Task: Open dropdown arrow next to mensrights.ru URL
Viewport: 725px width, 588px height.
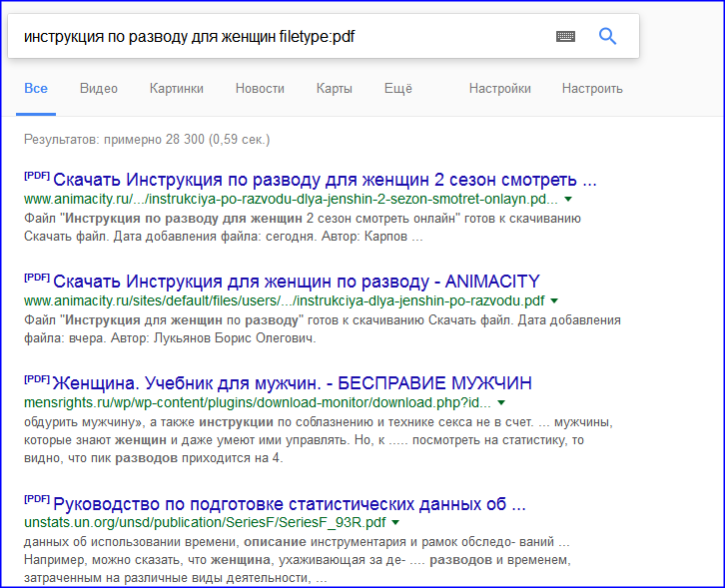Action: click(x=503, y=403)
